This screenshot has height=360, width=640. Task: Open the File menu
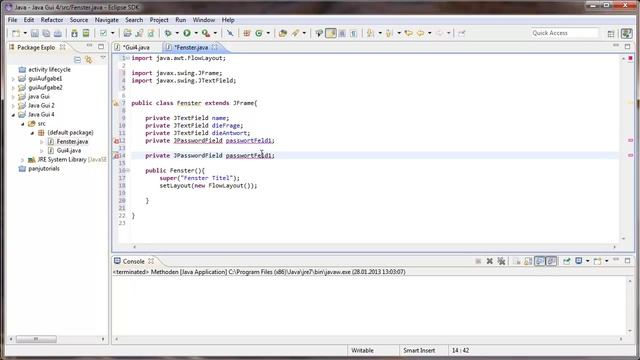[x=12, y=20]
